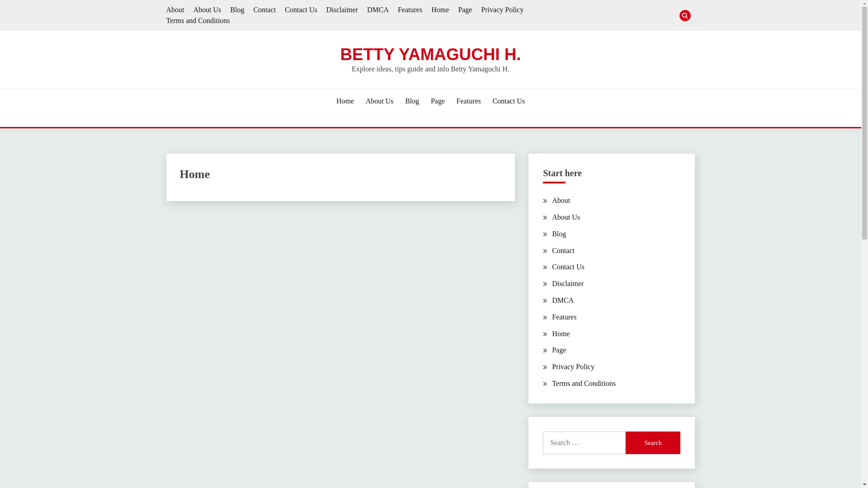Open Disclaimer link in top bar
The image size is (868, 488).
point(342,10)
